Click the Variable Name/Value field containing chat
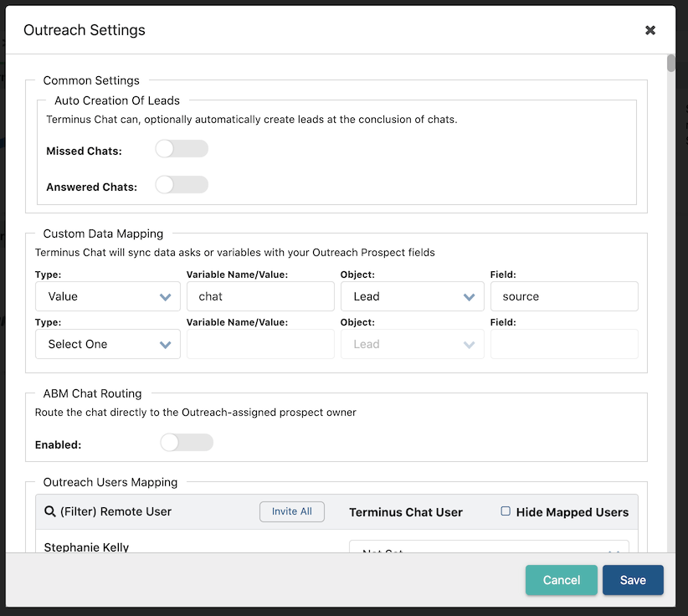The width and height of the screenshot is (688, 616). coord(260,296)
